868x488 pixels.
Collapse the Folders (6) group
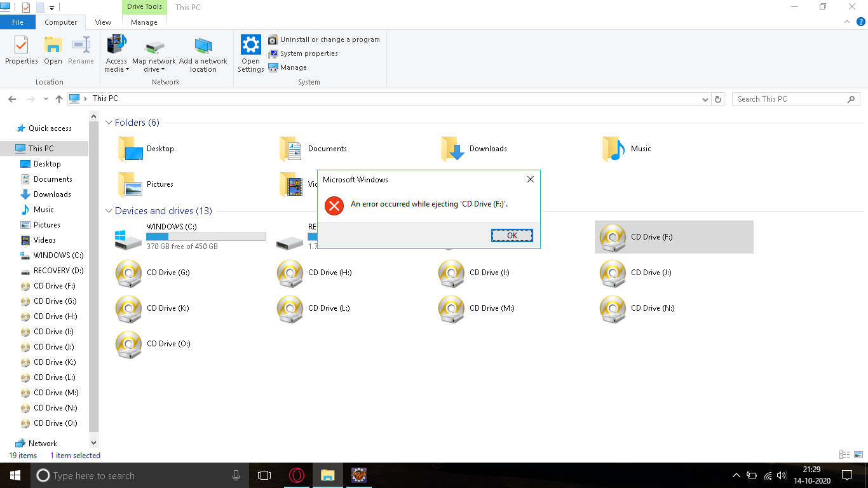(109, 123)
